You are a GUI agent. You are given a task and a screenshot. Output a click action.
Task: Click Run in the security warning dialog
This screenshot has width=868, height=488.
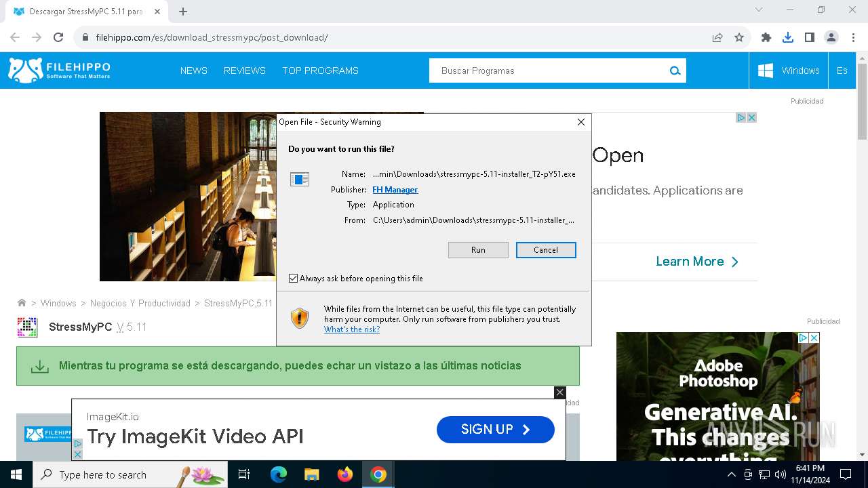(x=478, y=250)
